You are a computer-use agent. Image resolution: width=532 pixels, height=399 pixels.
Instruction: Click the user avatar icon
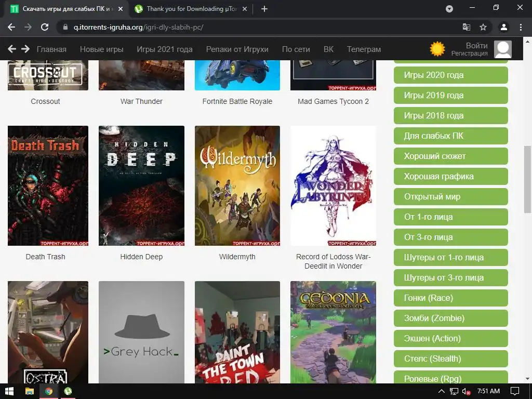click(x=502, y=49)
